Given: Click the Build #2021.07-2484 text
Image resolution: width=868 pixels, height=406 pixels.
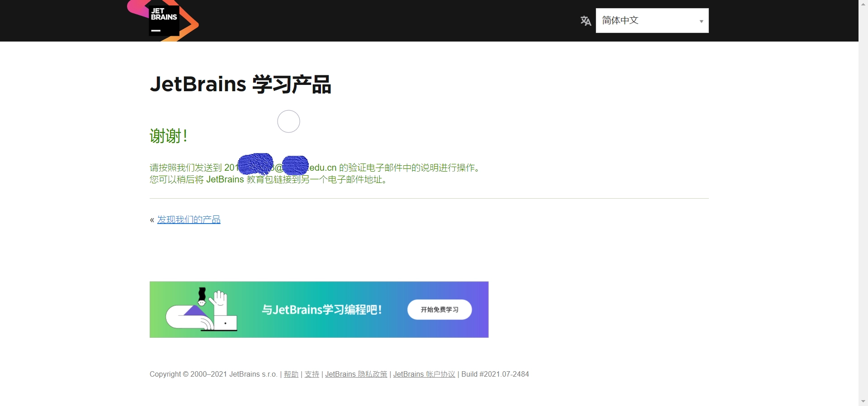Looking at the screenshot, I should [495, 374].
